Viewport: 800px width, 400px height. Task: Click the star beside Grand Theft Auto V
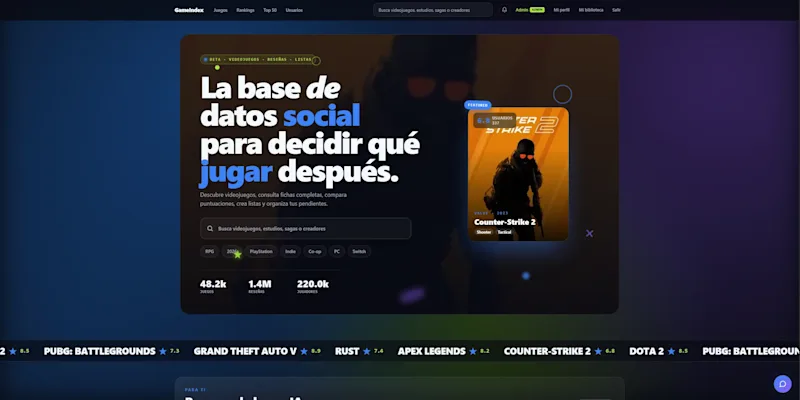coord(304,351)
